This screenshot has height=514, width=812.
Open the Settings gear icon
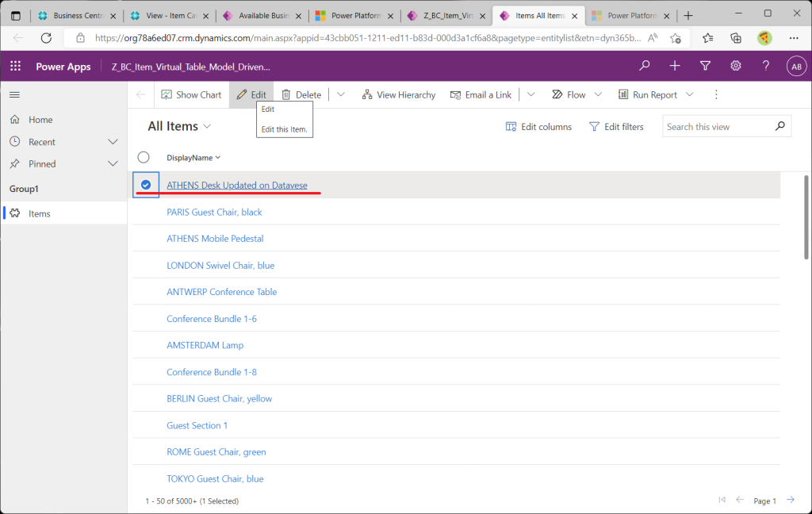coord(736,66)
